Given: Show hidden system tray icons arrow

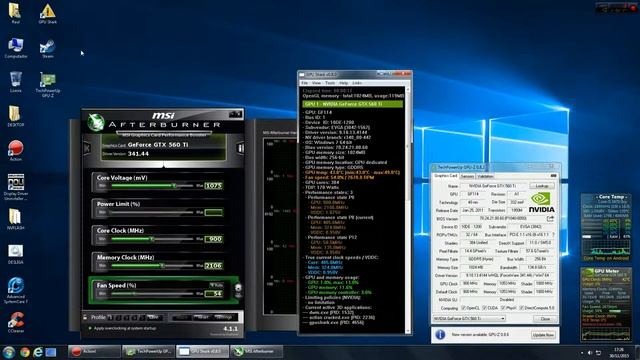Looking at the screenshot, I should point(582,353).
